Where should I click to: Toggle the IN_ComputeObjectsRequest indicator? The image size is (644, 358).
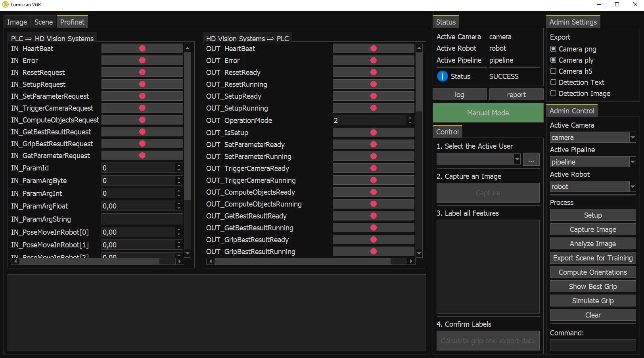(142, 120)
